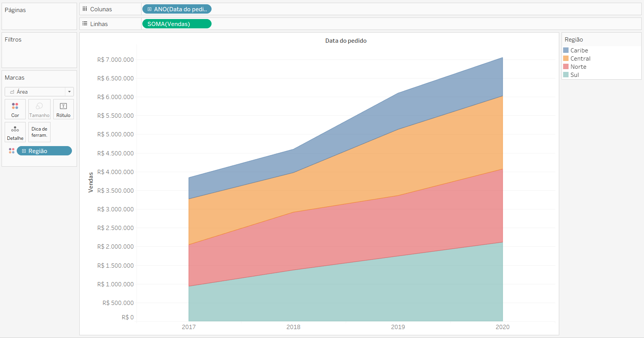
Task: Click the Caribe legend color swatch
Action: [566, 50]
